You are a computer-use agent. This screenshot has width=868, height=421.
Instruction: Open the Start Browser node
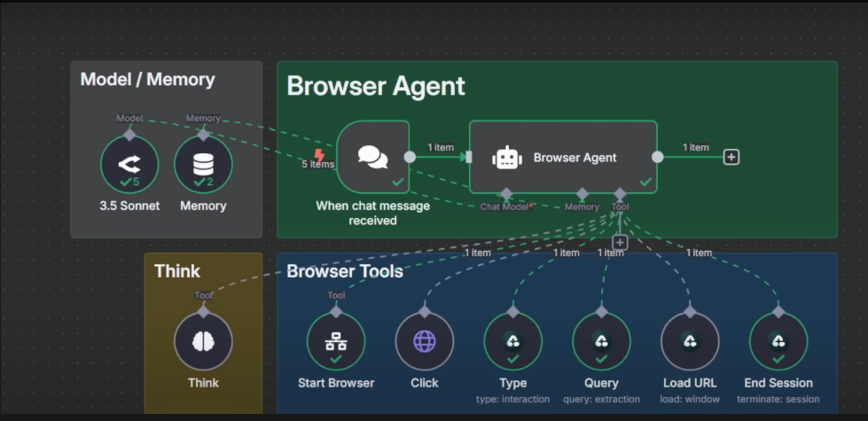click(x=336, y=341)
